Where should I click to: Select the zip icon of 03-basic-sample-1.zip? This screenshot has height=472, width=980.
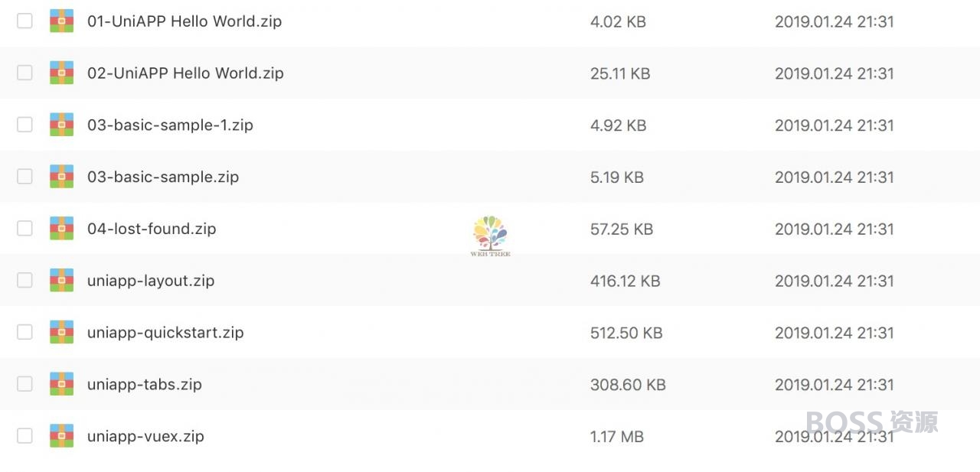coord(61,125)
